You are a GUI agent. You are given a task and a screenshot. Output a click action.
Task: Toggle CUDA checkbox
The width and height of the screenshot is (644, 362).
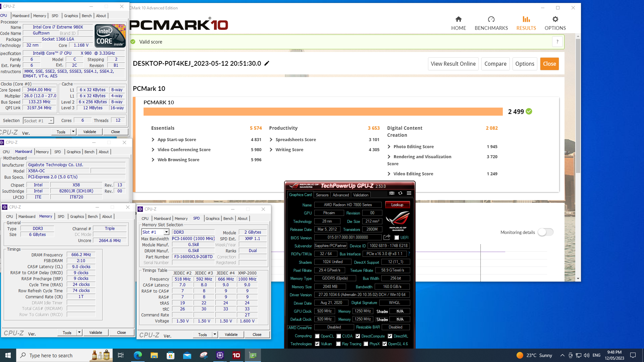click(339, 336)
